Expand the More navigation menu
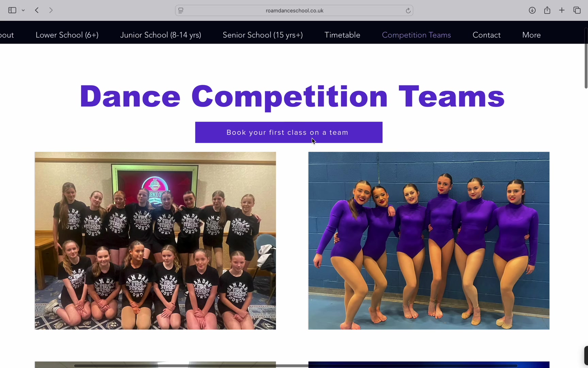 pyautogui.click(x=532, y=35)
